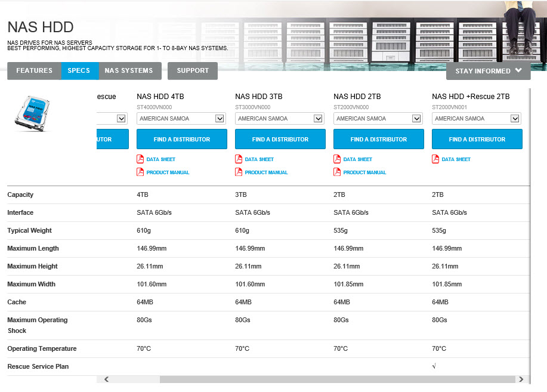Go to the Support tab
Image resolution: width=547 pixels, height=392 pixels.
pos(193,71)
